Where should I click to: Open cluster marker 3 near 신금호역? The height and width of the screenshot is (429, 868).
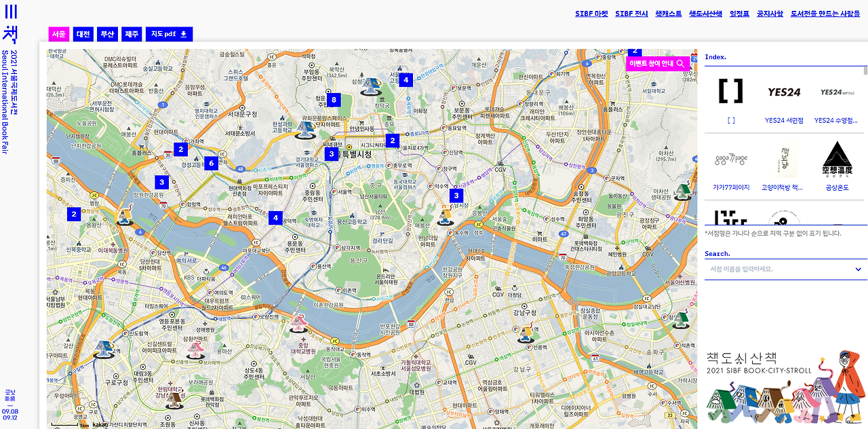pos(456,195)
